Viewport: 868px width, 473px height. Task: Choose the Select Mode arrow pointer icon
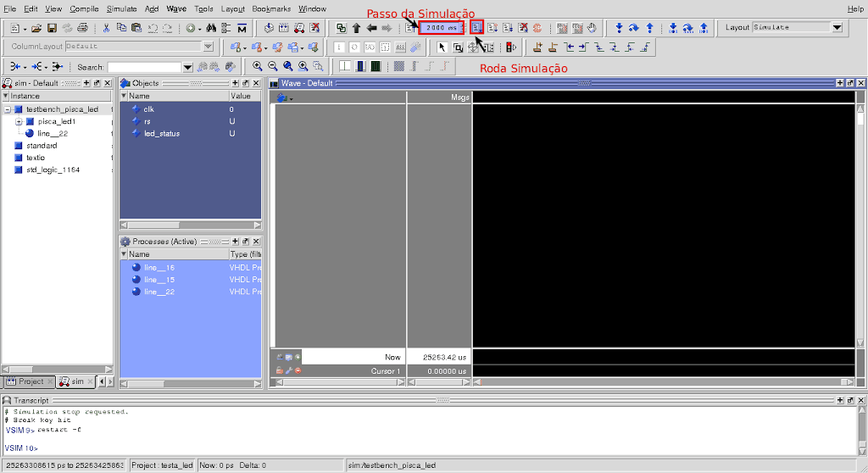[442, 47]
